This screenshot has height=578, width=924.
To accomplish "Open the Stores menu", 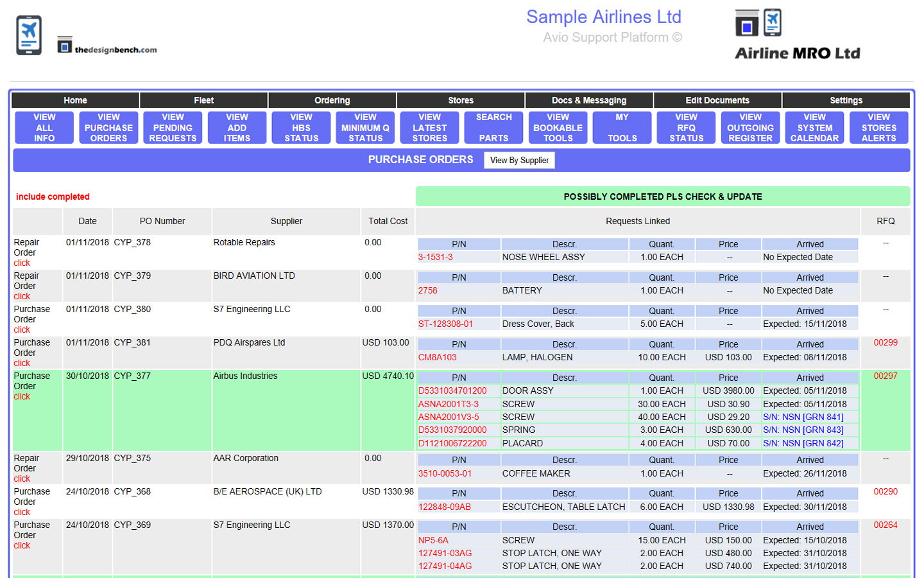I will click(461, 100).
